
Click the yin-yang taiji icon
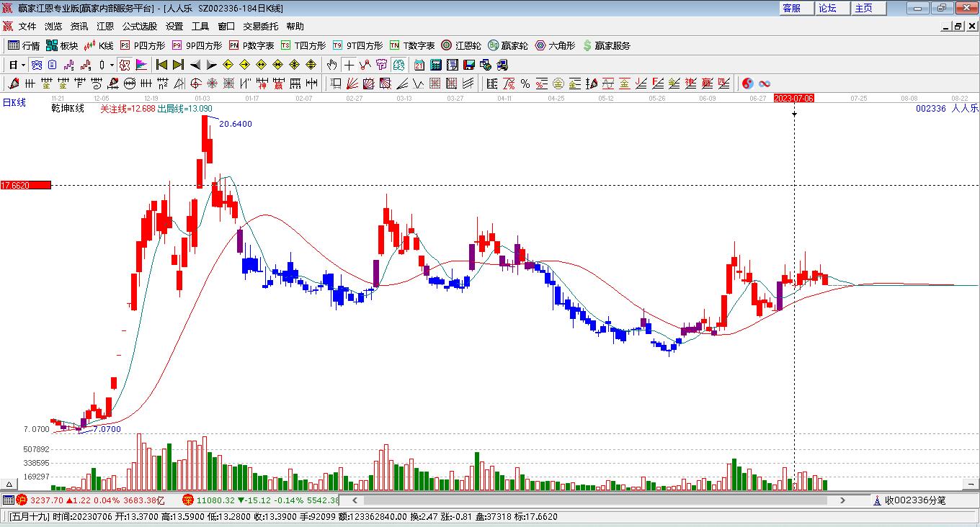pos(747,84)
